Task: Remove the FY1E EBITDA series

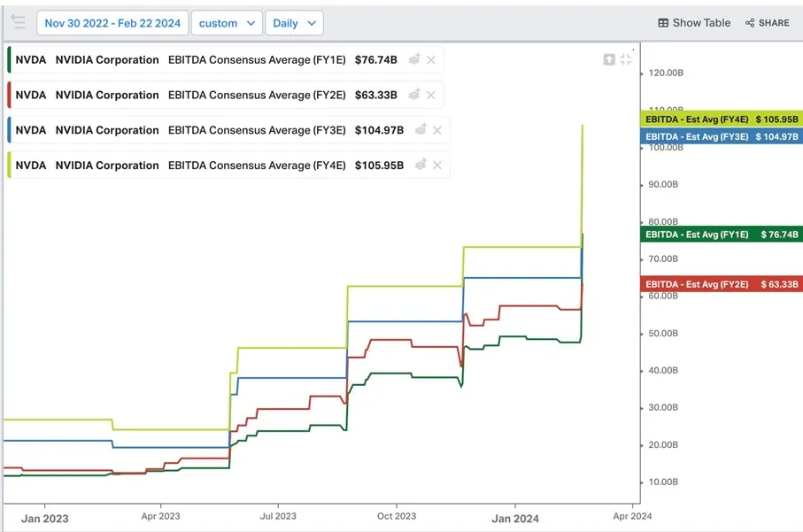Action: point(431,60)
